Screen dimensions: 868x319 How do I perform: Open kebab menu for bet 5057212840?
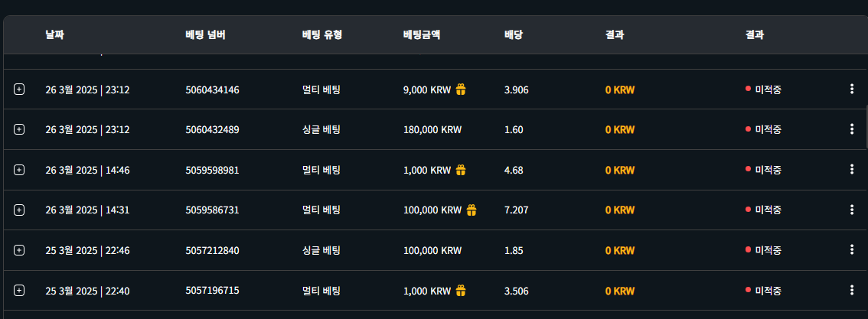851,250
